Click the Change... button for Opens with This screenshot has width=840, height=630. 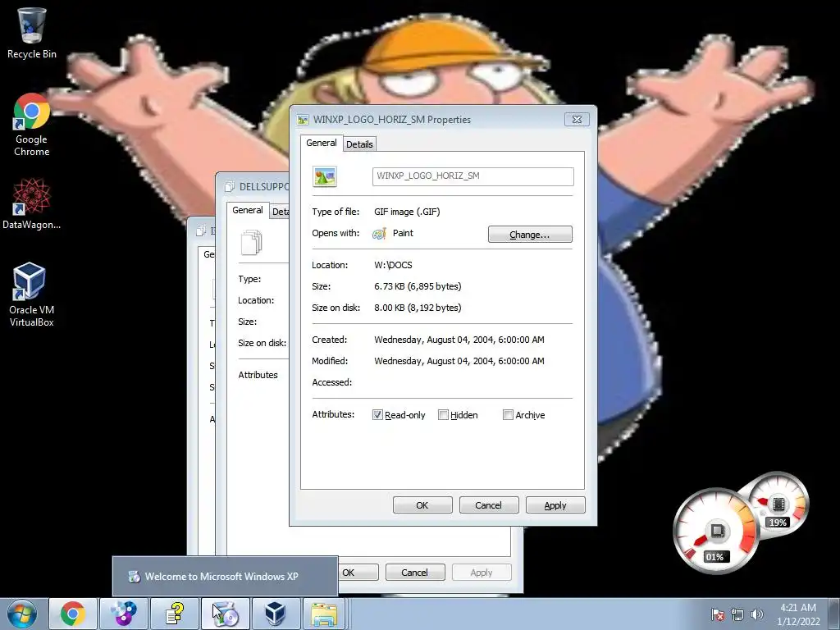pos(530,235)
